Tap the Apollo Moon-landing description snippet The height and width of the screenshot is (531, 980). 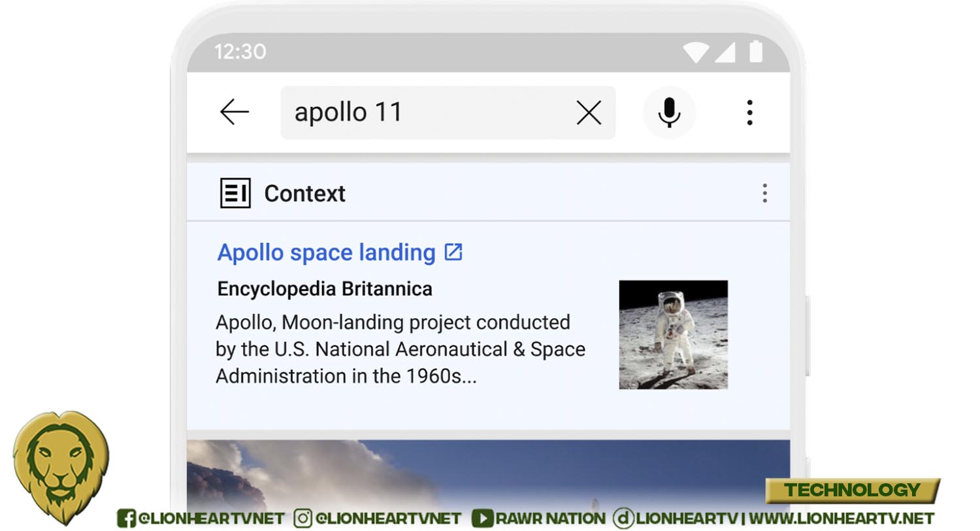[400, 349]
